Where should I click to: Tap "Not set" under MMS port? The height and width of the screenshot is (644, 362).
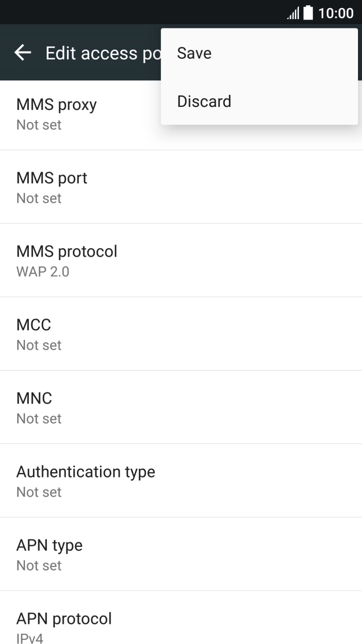[39, 198]
